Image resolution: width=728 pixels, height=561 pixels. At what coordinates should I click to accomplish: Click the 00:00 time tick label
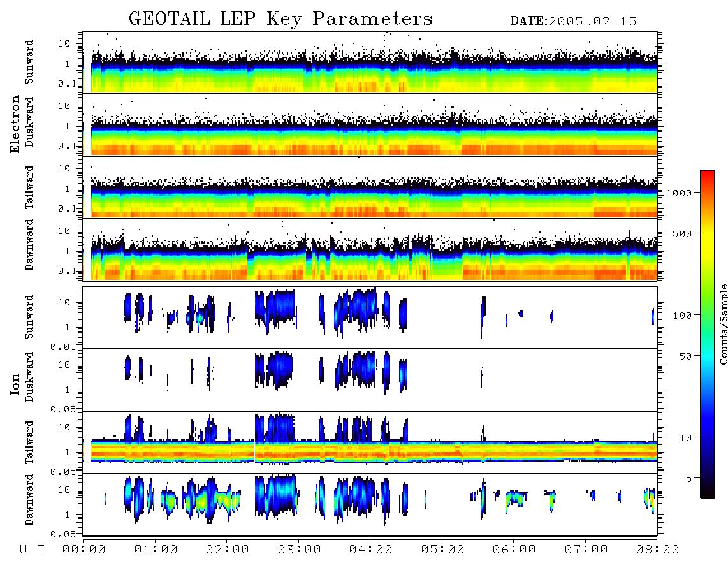click(84, 550)
